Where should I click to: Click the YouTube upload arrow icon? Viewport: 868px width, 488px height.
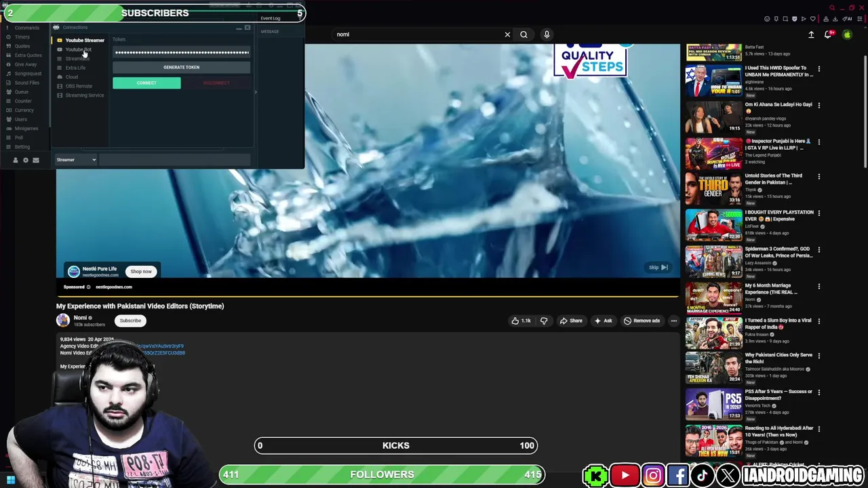[811, 35]
